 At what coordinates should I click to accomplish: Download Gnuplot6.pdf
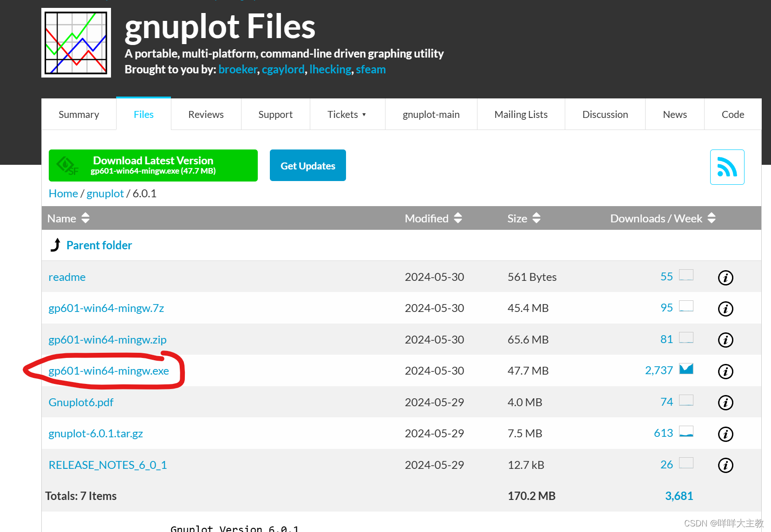coord(81,402)
